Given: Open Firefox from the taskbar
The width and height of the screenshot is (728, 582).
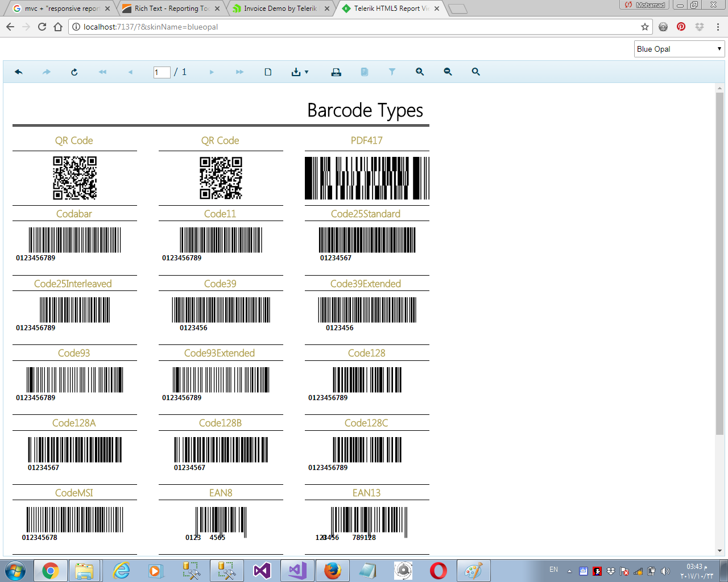Looking at the screenshot, I should pos(333,571).
